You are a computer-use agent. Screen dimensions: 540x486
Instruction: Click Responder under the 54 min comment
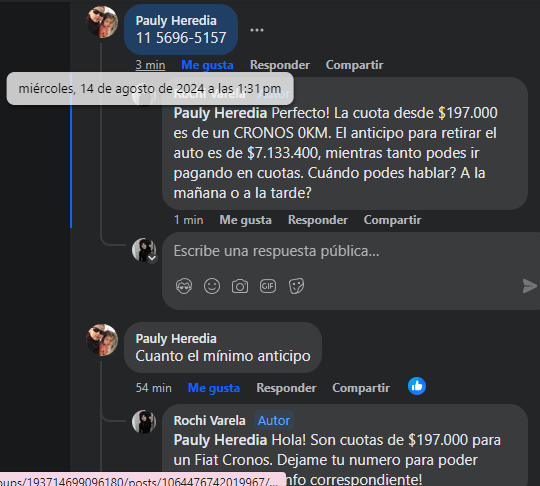pyautogui.click(x=286, y=388)
